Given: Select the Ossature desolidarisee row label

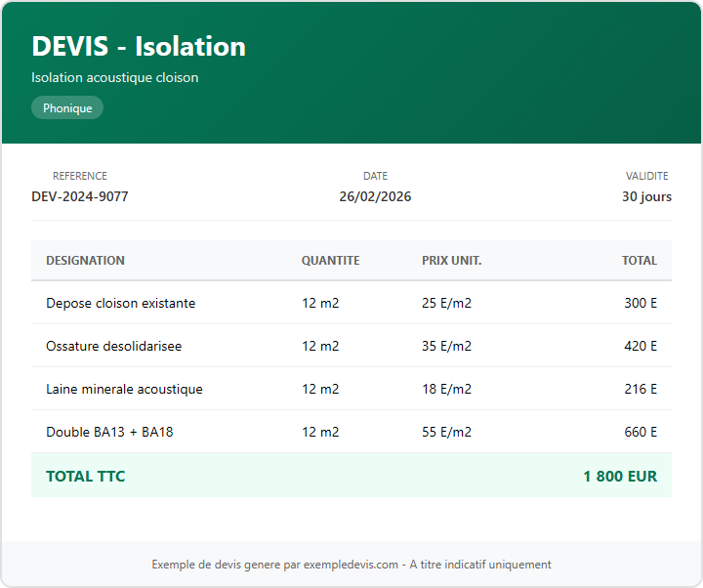Looking at the screenshot, I should coord(113,346).
